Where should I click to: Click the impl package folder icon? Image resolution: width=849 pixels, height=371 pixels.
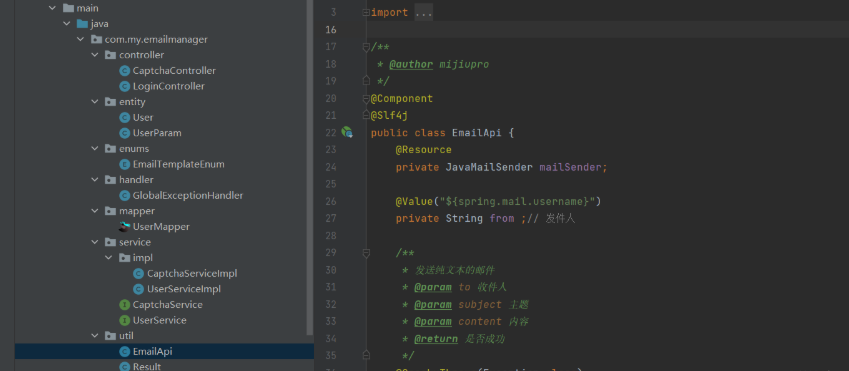(x=125, y=258)
